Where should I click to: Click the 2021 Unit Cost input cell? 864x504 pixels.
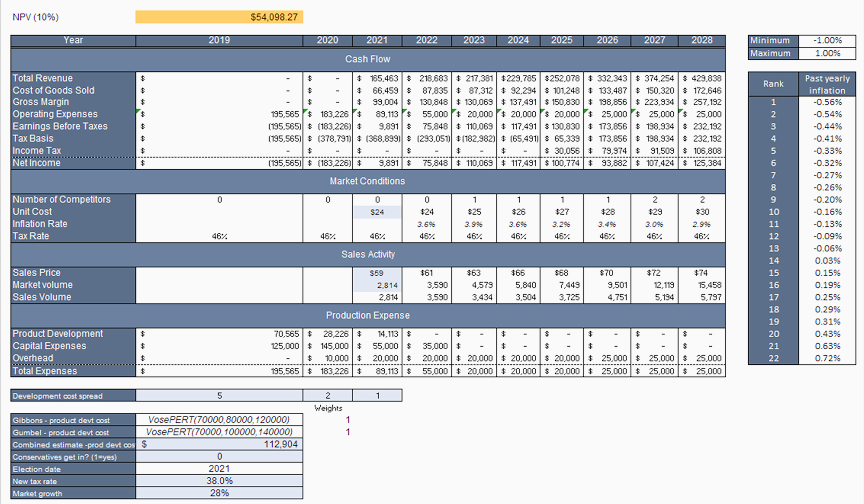377,212
